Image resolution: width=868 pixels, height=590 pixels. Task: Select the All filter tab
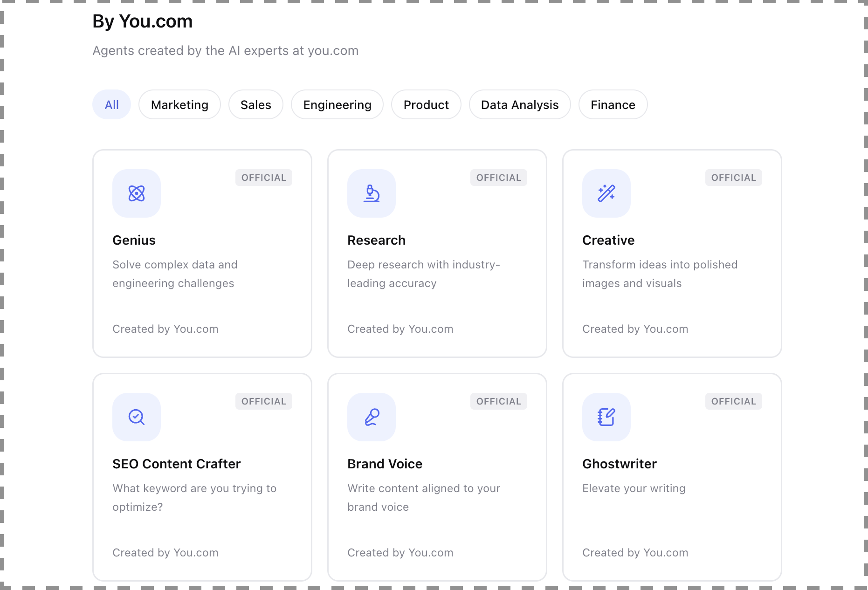click(112, 104)
